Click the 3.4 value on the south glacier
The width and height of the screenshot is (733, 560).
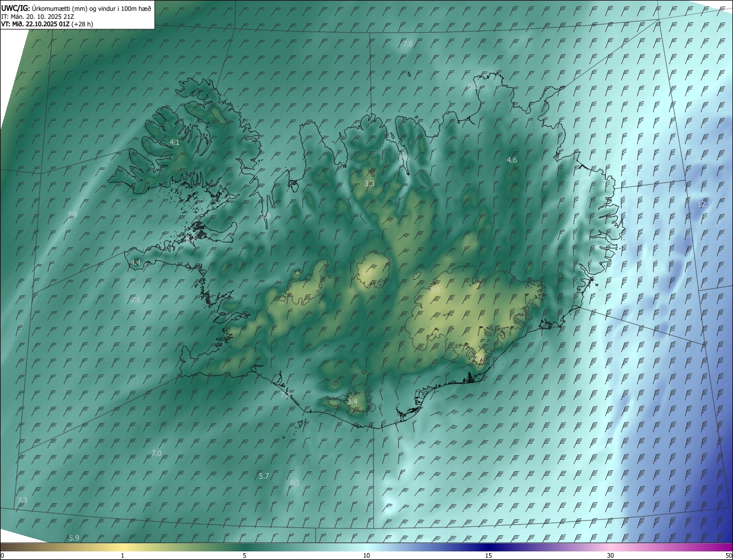click(x=352, y=402)
